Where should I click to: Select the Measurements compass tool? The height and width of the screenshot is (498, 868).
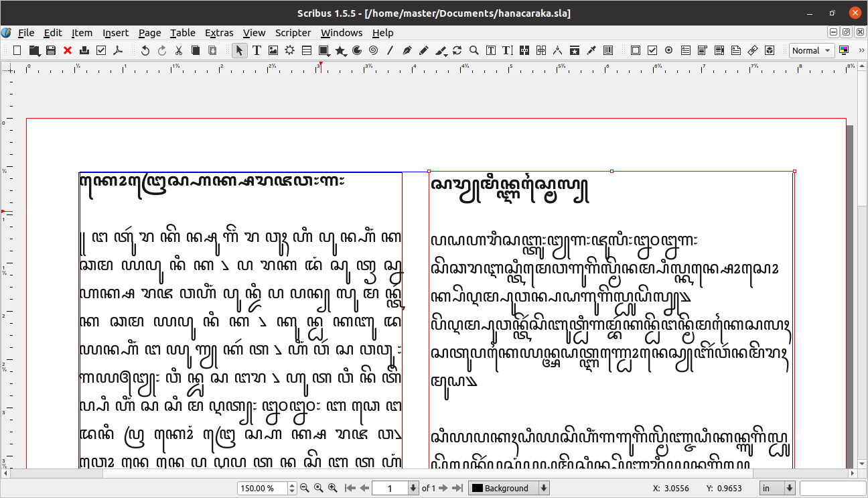point(558,50)
